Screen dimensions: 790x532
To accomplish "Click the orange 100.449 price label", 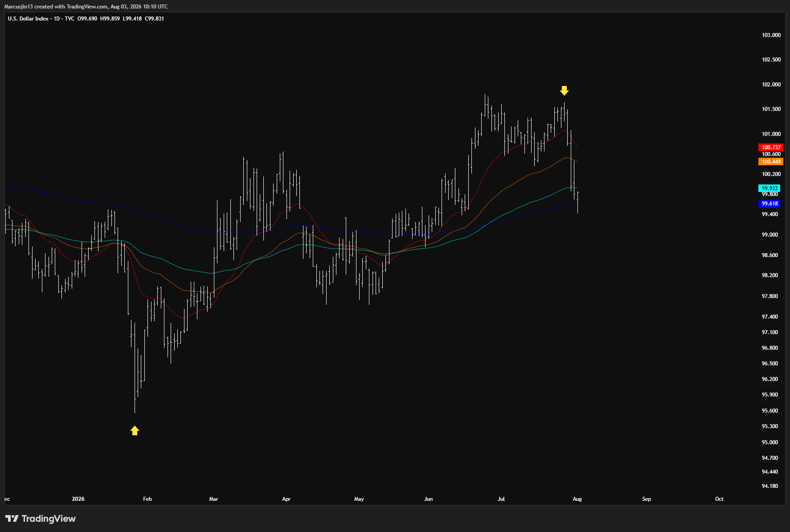I will click(771, 162).
